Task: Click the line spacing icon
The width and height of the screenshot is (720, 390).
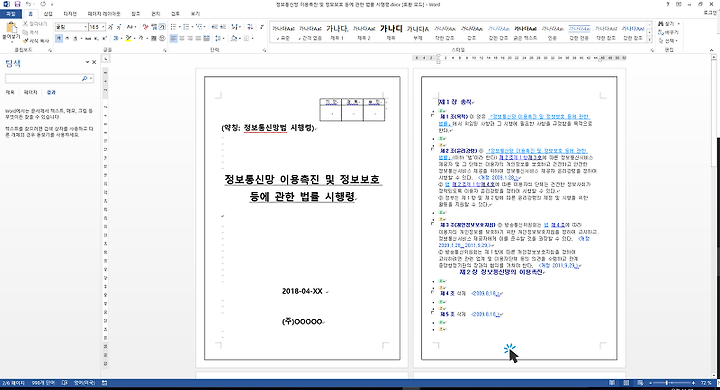Action: click(x=218, y=38)
